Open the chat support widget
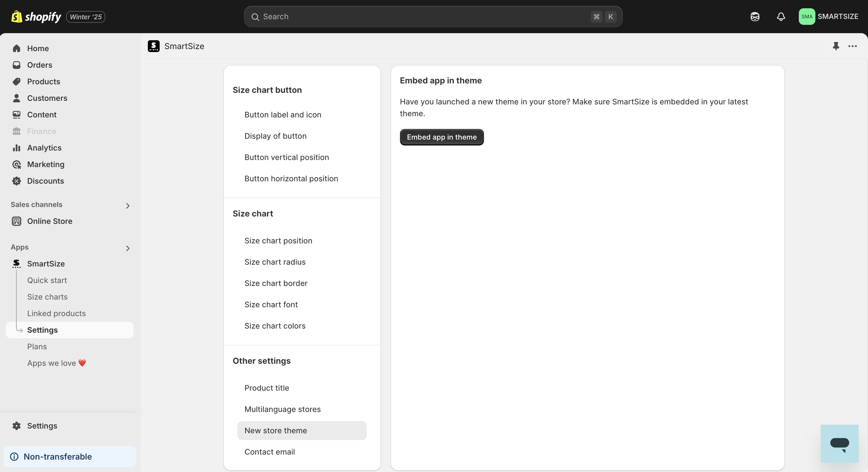 [839, 444]
